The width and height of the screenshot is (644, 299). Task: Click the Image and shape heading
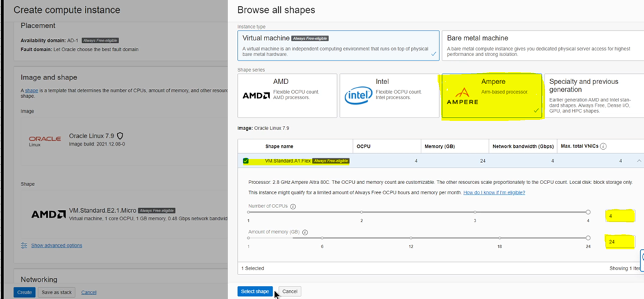click(49, 77)
